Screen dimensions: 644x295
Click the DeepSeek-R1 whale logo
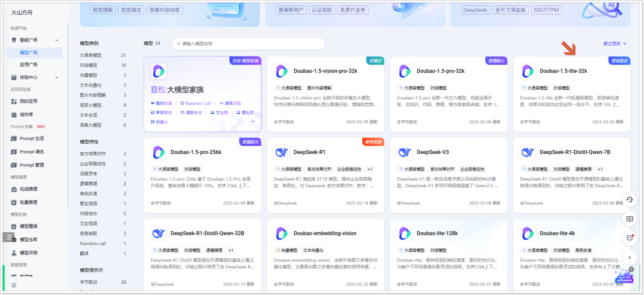click(x=282, y=152)
